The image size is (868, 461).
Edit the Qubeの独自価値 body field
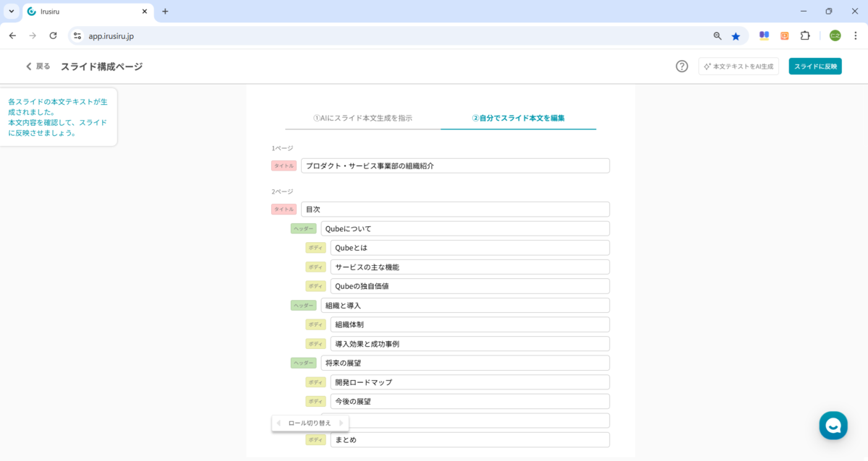(x=470, y=285)
